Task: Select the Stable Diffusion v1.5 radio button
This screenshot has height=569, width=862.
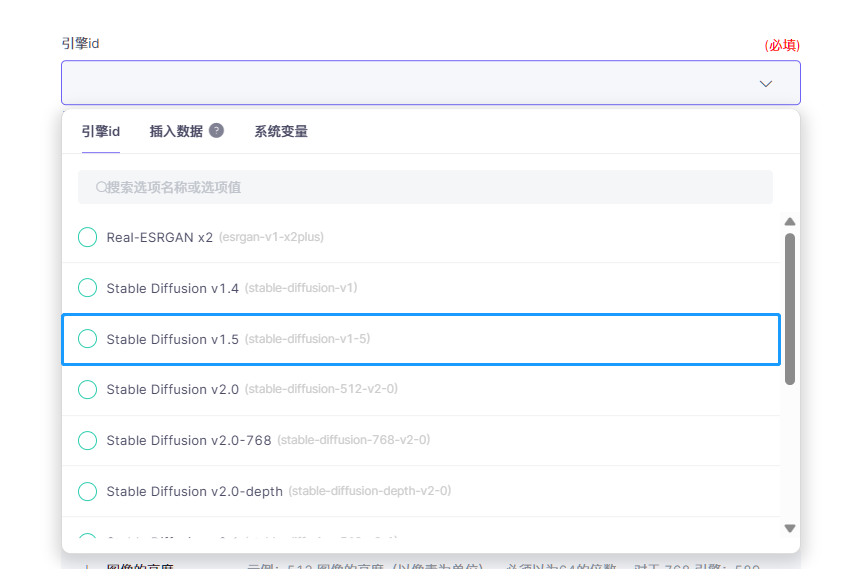Action: pyautogui.click(x=87, y=339)
